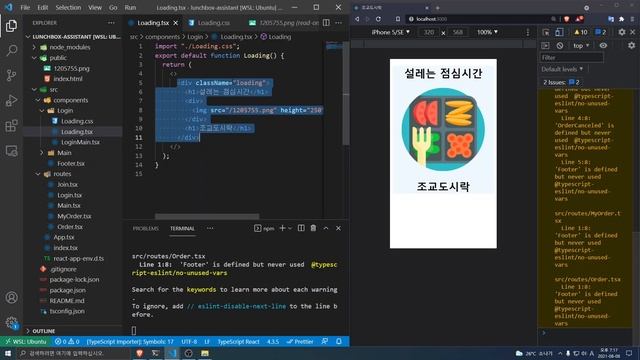Open the Selection menu
This screenshot has width=640, height=360.
click(68, 7)
